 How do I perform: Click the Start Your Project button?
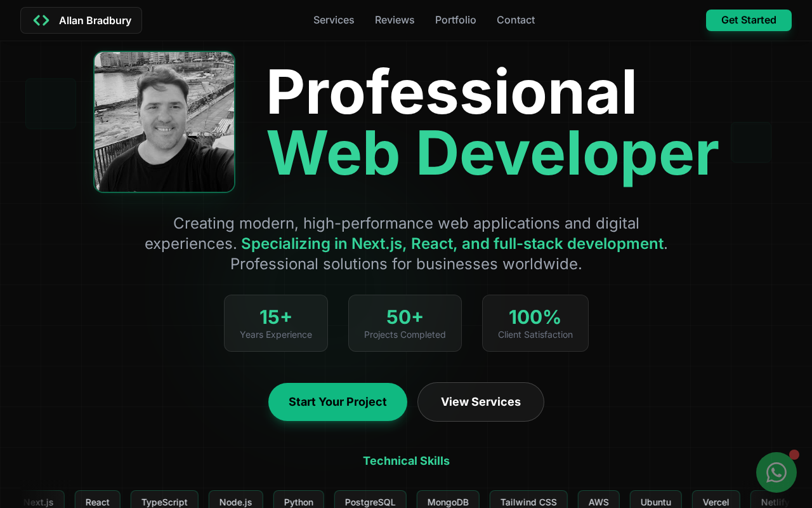337,402
